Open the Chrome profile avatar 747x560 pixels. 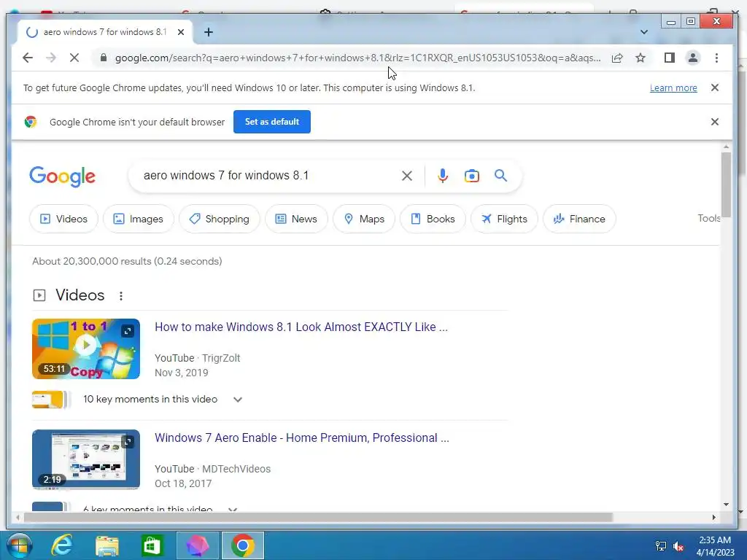(x=693, y=58)
